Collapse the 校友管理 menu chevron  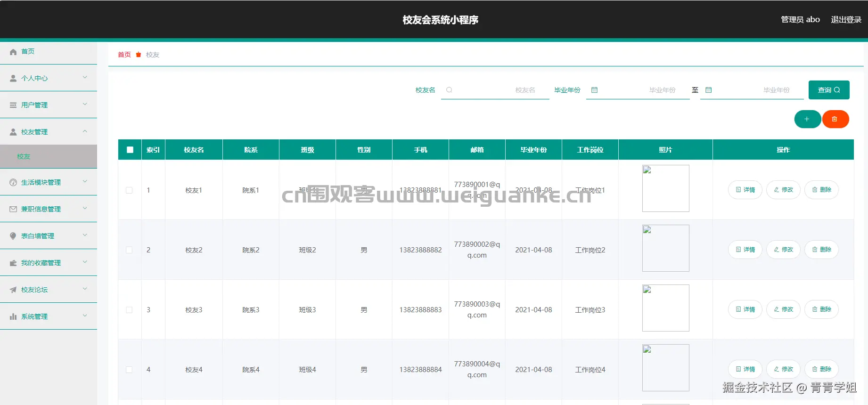coord(85,131)
